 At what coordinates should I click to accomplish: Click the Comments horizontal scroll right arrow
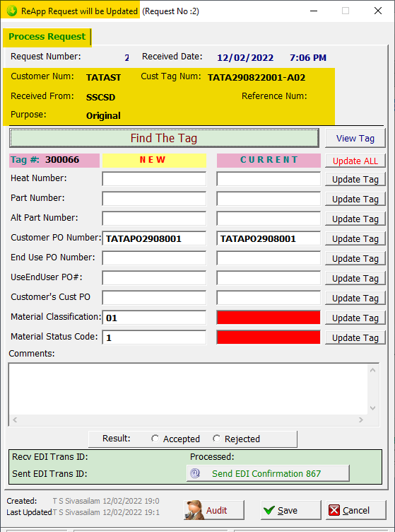coord(361,420)
